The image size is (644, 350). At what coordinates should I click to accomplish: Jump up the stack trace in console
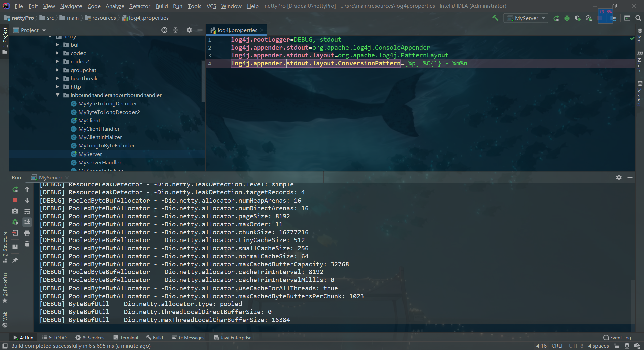point(27,189)
